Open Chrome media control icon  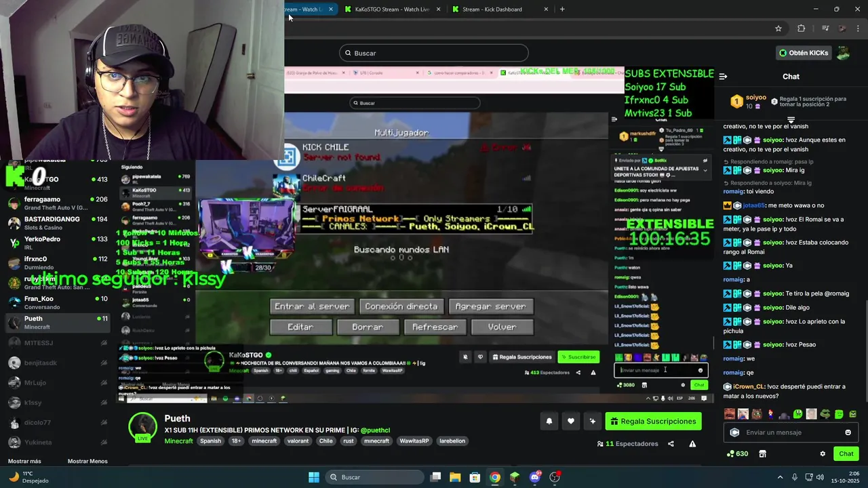pos(825,28)
